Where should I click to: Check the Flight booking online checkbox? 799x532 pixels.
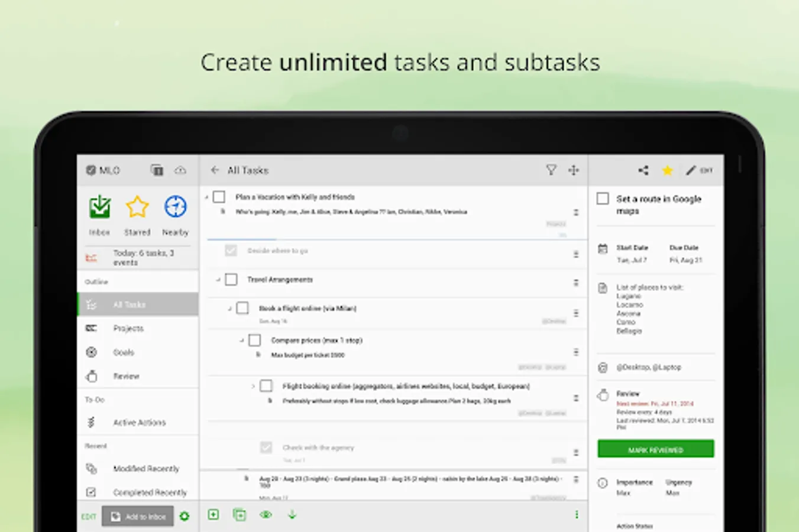[266, 386]
